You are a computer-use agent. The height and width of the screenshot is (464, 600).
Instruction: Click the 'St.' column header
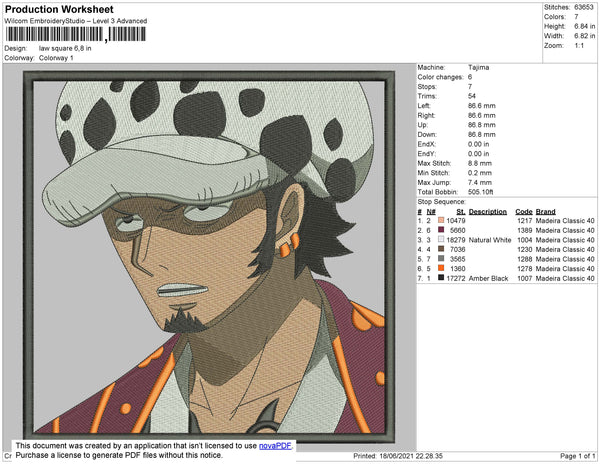click(x=461, y=212)
